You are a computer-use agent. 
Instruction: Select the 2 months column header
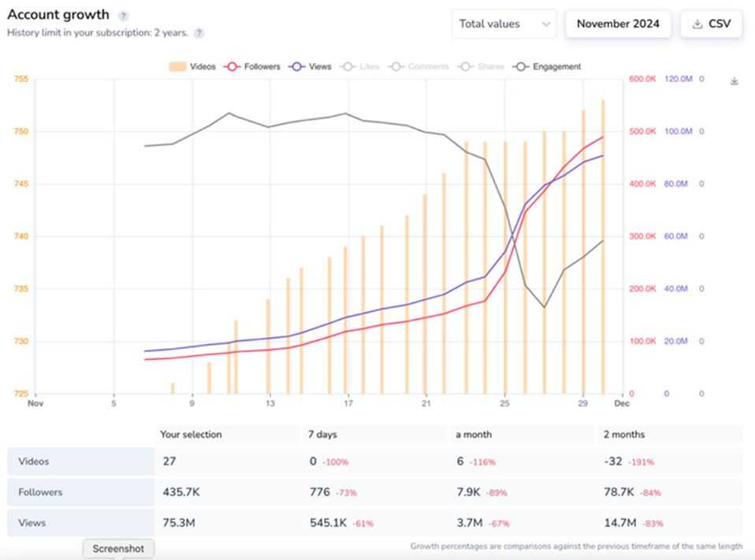(x=623, y=434)
